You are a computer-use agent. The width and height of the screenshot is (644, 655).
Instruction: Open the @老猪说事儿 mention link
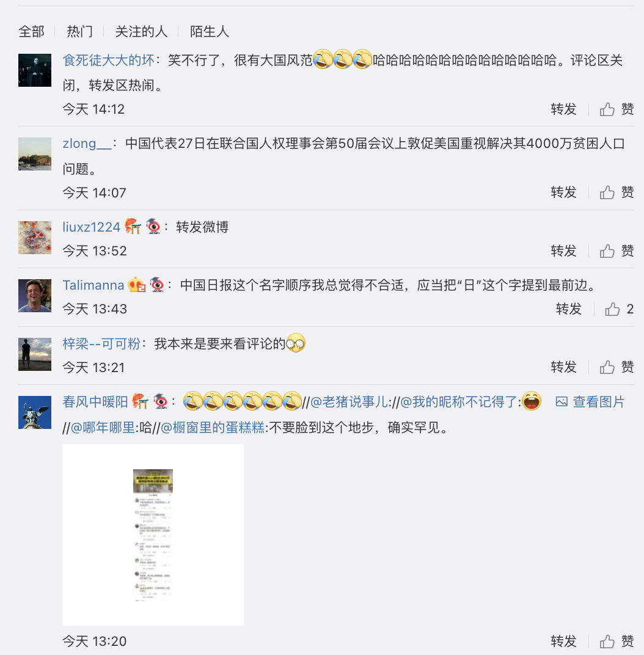[349, 402]
